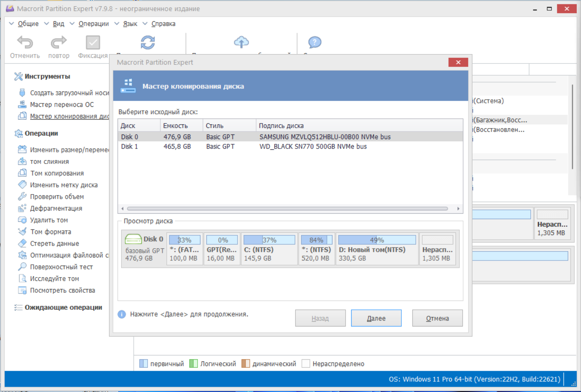Click the blue question mark help icon
Screen dimensions: 581x392
[315, 42]
